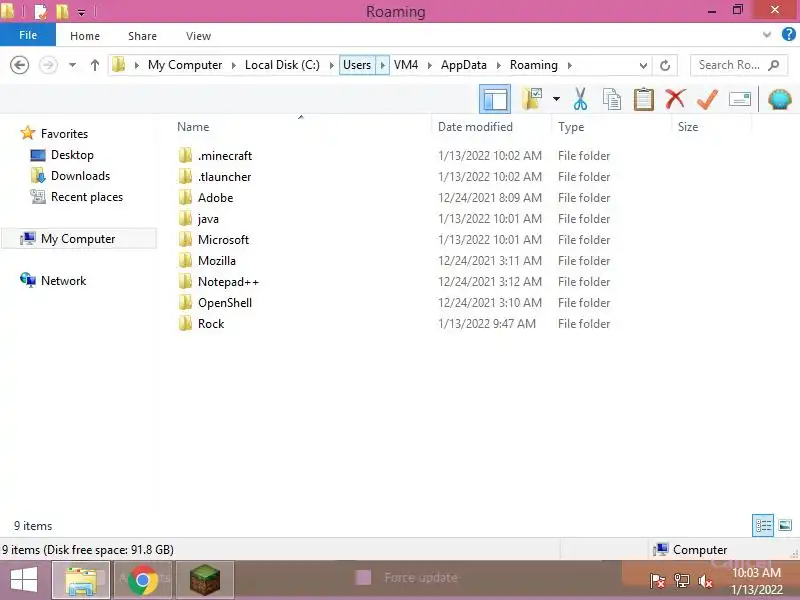Click the Forward navigation arrow

click(x=48, y=65)
